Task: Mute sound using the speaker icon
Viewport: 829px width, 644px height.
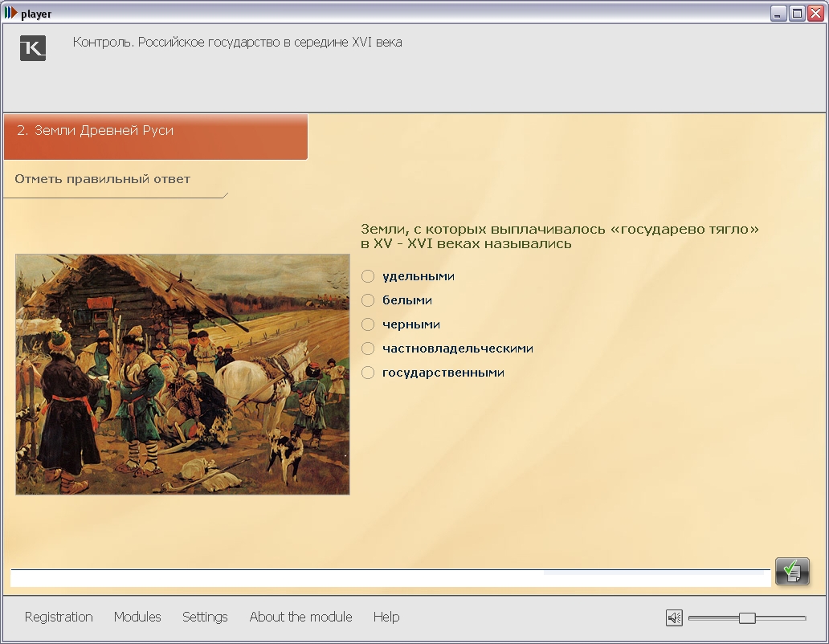Action: (674, 618)
